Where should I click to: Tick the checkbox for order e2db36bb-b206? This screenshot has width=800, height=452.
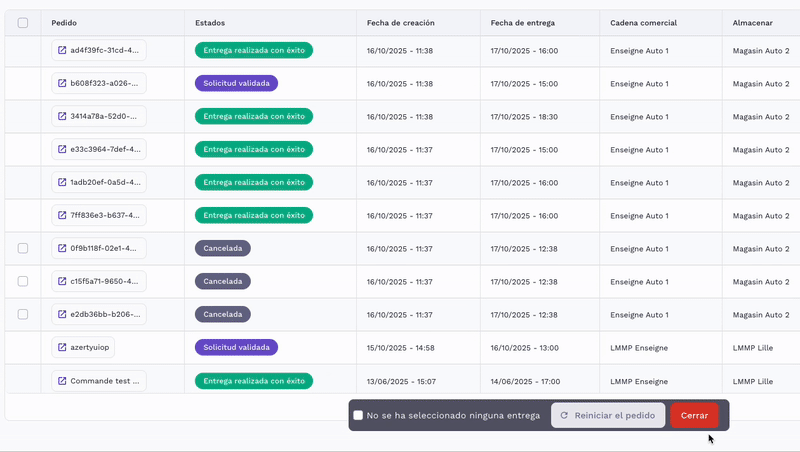coord(23,314)
